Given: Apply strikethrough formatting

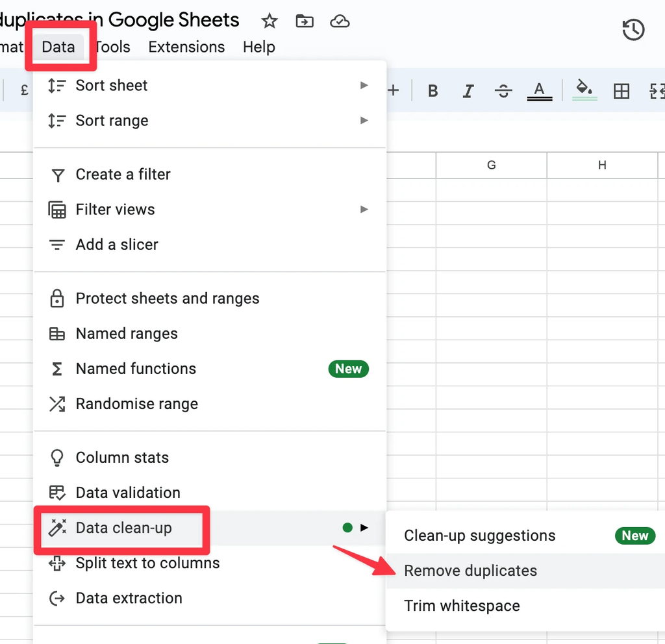Looking at the screenshot, I should 503,92.
